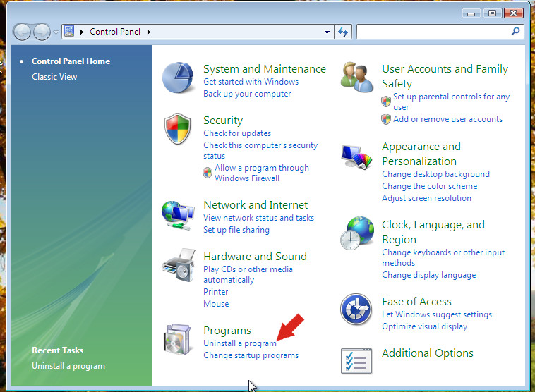
Task: Click the Back navigation arrow button
Action: (22, 32)
